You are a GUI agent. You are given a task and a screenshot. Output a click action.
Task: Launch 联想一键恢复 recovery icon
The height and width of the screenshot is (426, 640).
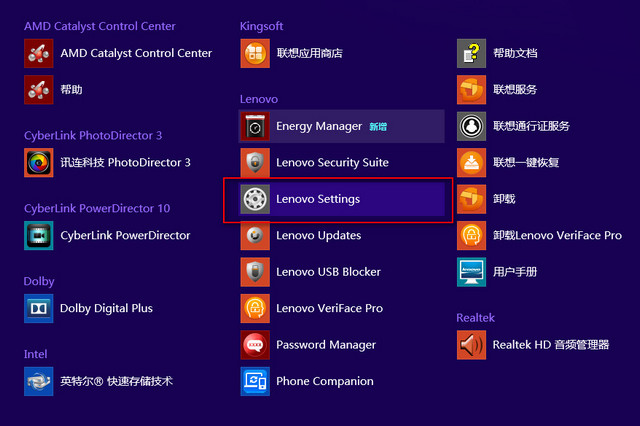pos(471,163)
